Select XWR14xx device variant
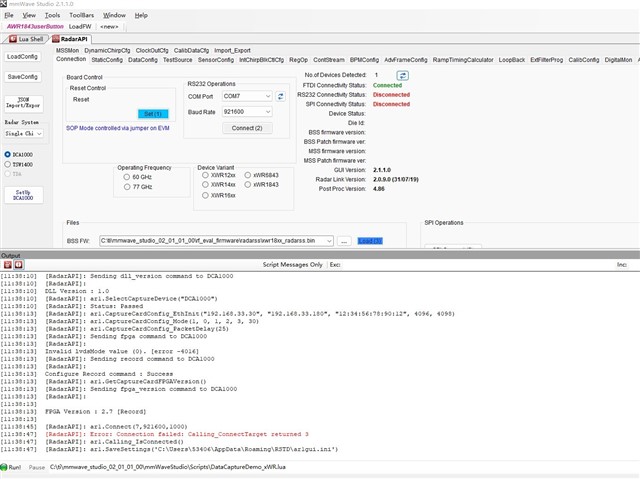This screenshot has height=479, width=640. [205, 184]
